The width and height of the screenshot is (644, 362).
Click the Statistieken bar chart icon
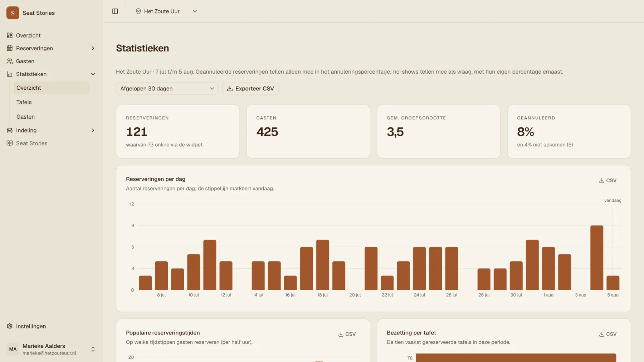(x=10, y=74)
